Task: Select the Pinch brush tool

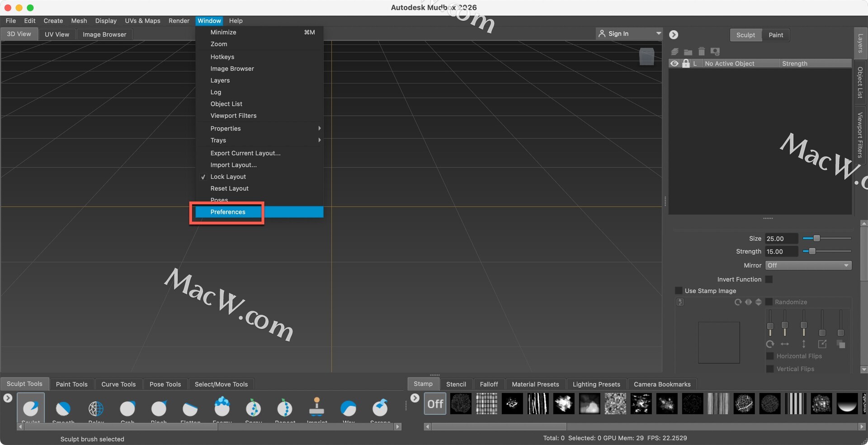Action: pyautogui.click(x=159, y=408)
